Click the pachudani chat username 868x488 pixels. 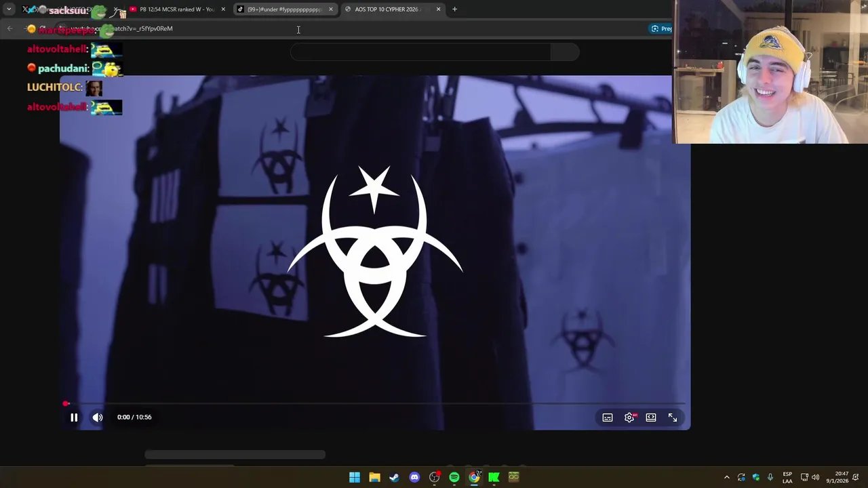[x=63, y=68]
